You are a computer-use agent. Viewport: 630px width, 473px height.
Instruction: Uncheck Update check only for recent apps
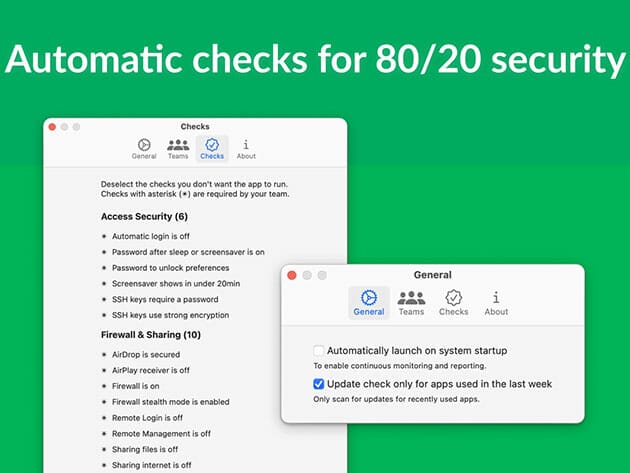319,384
